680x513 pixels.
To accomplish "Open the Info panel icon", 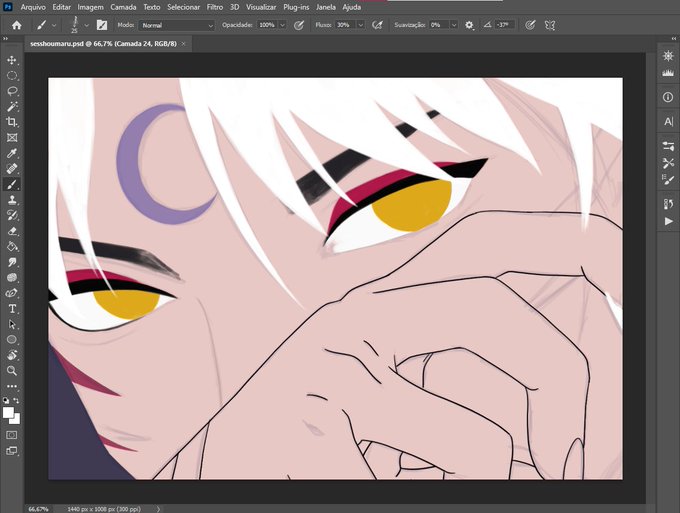I will coord(668,97).
